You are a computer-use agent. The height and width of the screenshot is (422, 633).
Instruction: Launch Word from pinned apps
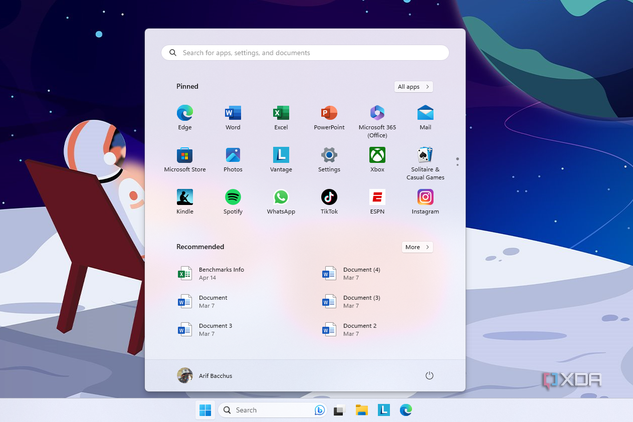(233, 118)
